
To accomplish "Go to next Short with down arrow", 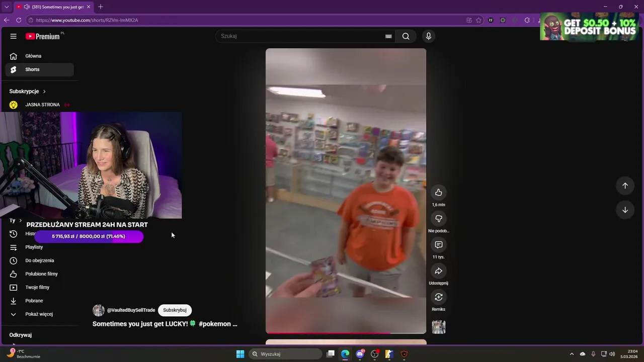I will pos(625,210).
